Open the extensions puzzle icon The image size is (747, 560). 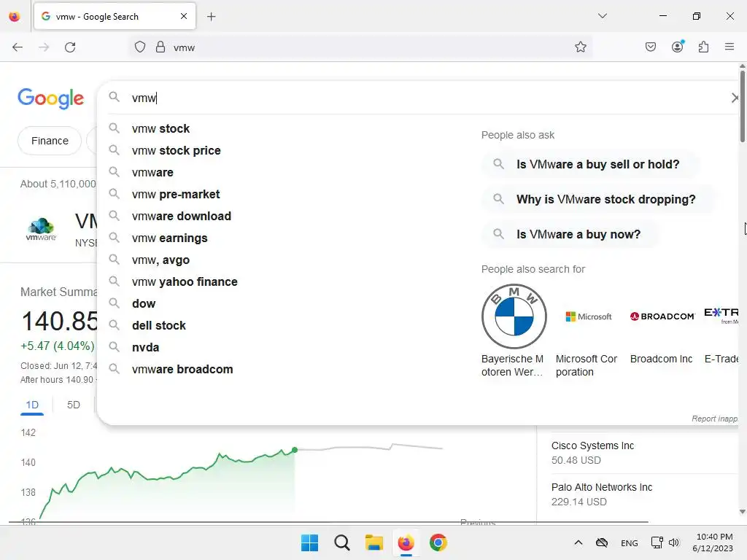704,47
